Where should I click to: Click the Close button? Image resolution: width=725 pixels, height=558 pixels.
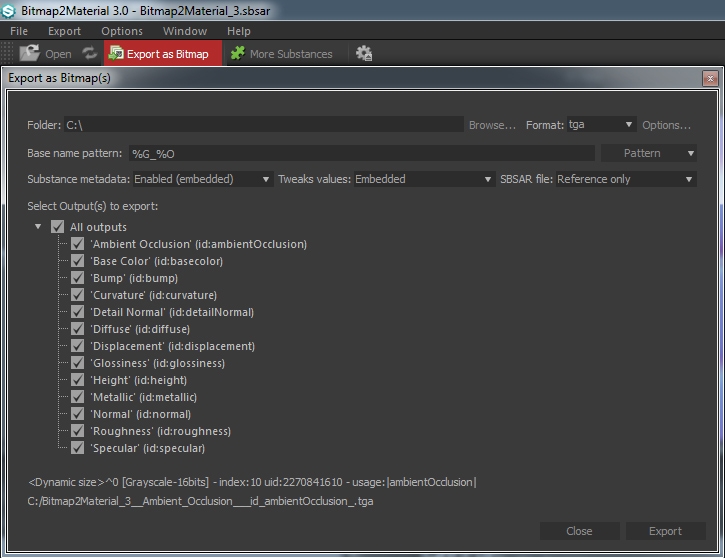pos(579,531)
